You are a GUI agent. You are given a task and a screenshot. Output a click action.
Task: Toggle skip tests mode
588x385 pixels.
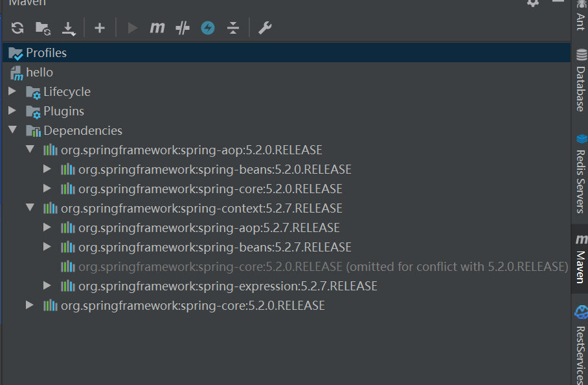click(x=183, y=28)
